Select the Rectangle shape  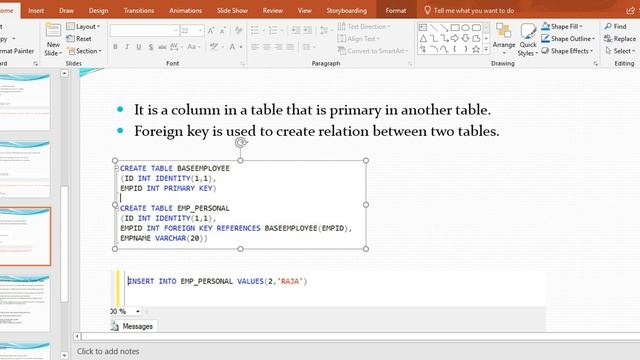point(455,28)
